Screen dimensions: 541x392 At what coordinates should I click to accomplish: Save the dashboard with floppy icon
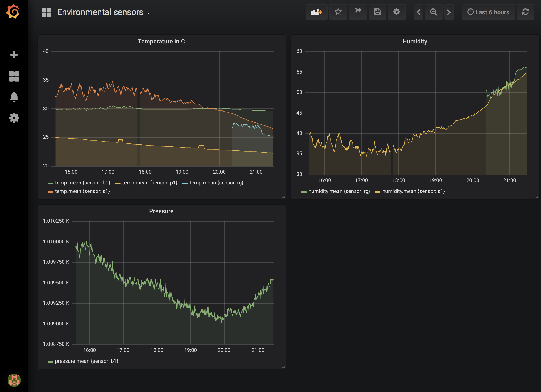point(377,12)
